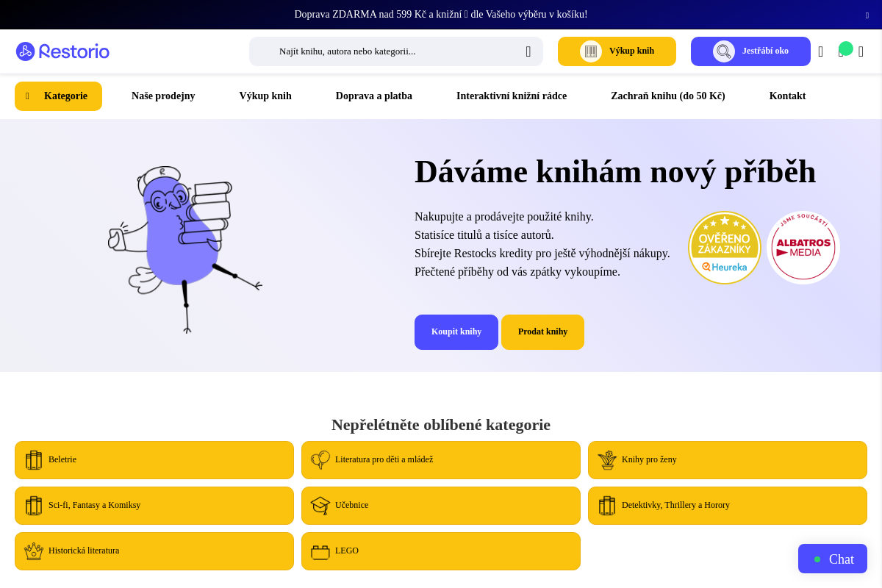Click the crown icon on Historická literatura
882x588 pixels.
tap(34, 551)
